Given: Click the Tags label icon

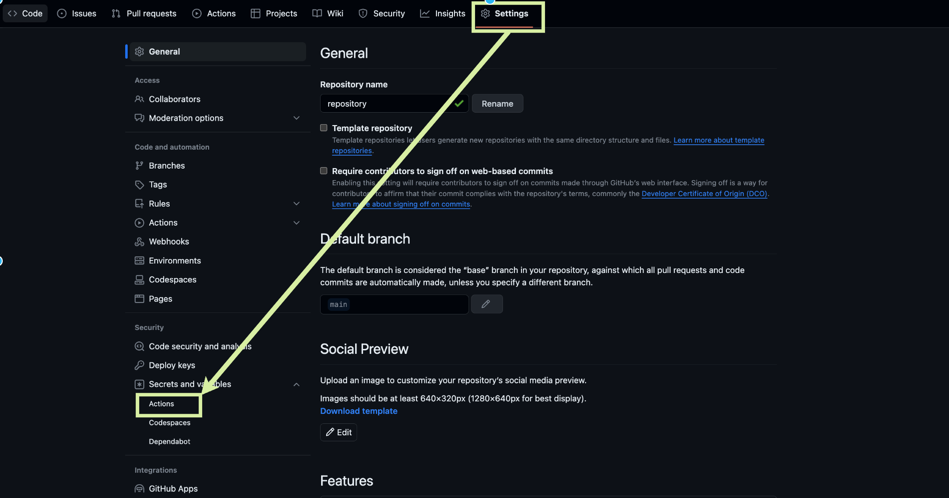Looking at the screenshot, I should 139,185.
